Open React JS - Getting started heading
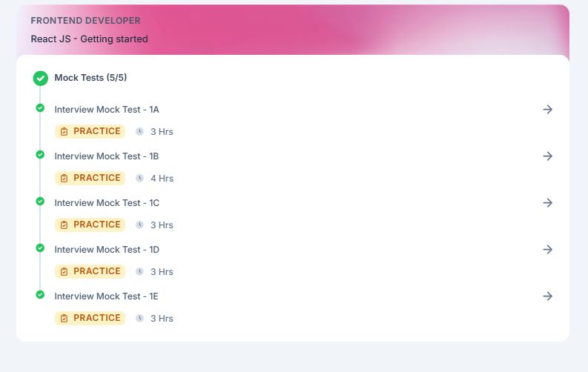Viewport: 588px width, 372px height. point(89,39)
